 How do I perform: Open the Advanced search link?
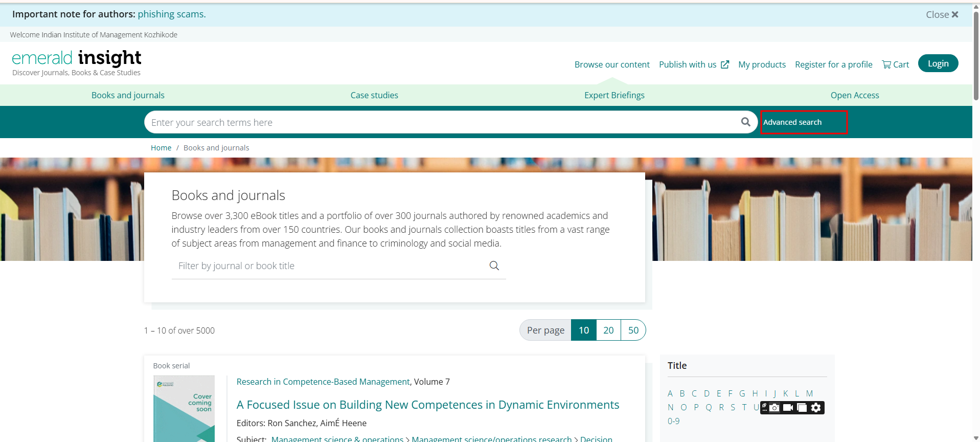tap(792, 122)
